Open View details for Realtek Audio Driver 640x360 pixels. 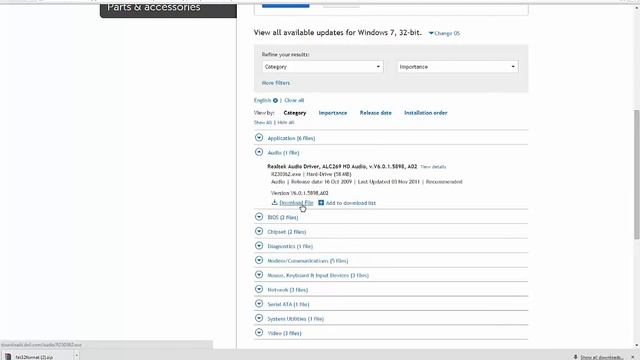(433, 167)
